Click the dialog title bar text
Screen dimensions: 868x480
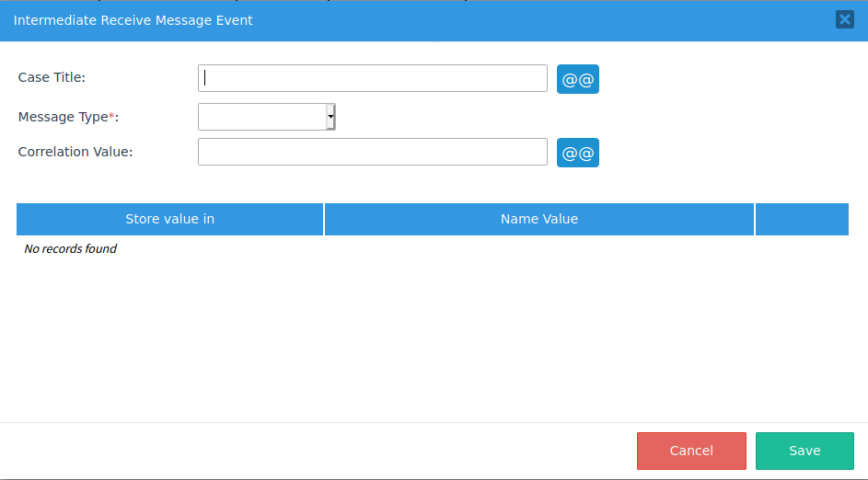(133, 20)
